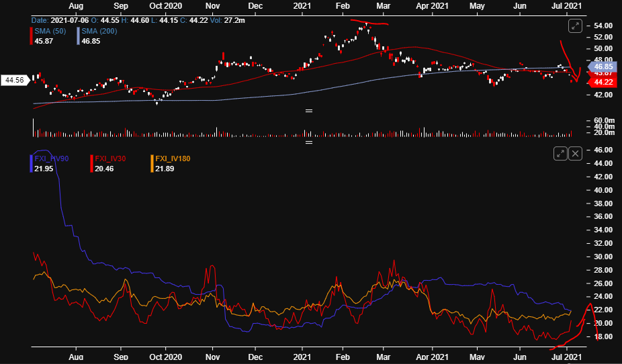Click the SMA (50) legend label
The width and height of the screenshot is (622, 364).
tap(50, 31)
